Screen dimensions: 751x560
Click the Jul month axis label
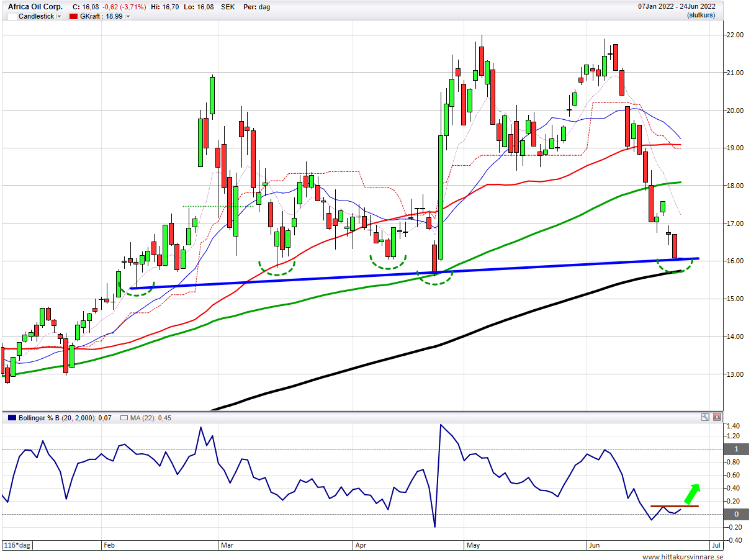(716, 545)
